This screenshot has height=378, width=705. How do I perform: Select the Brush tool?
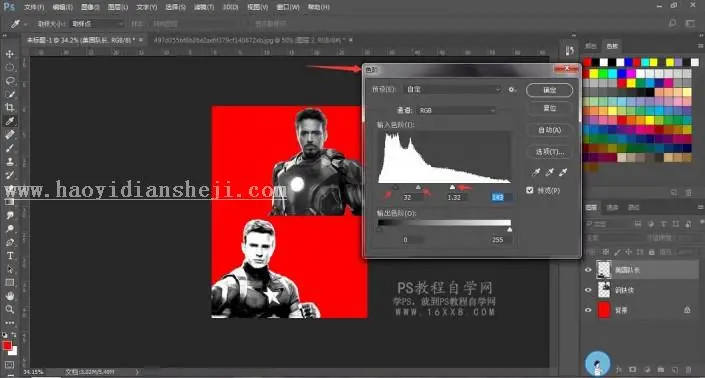click(9, 148)
